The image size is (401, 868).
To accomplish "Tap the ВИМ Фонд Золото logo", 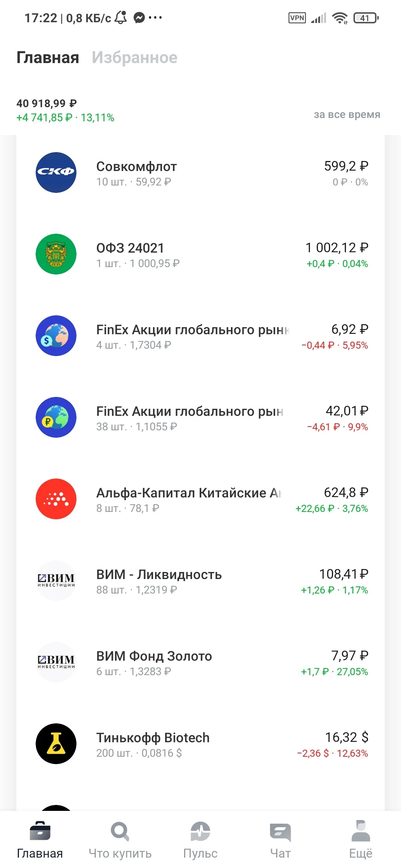I will point(56,662).
